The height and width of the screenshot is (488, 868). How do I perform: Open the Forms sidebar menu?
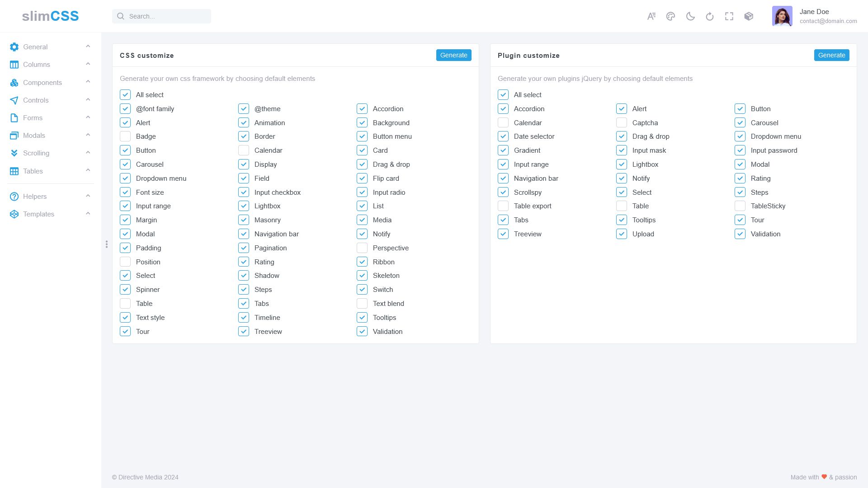click(x=33, y=118)
